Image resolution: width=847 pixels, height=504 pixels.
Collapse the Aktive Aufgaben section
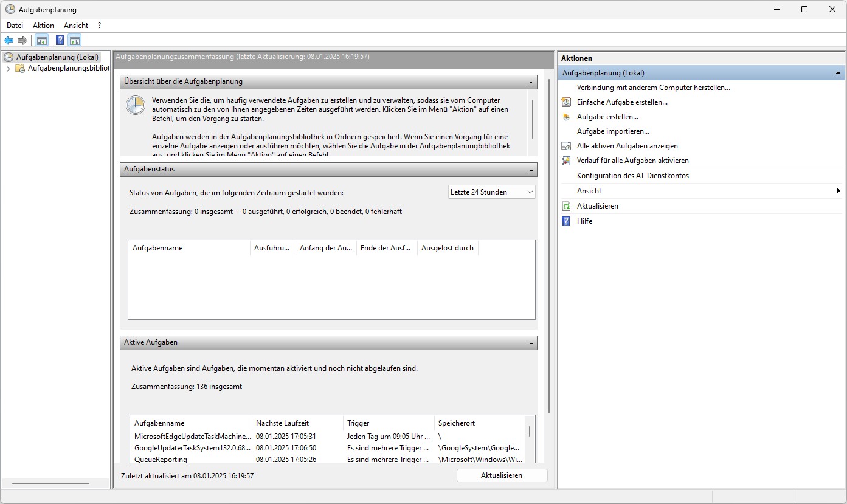[531, 343]
